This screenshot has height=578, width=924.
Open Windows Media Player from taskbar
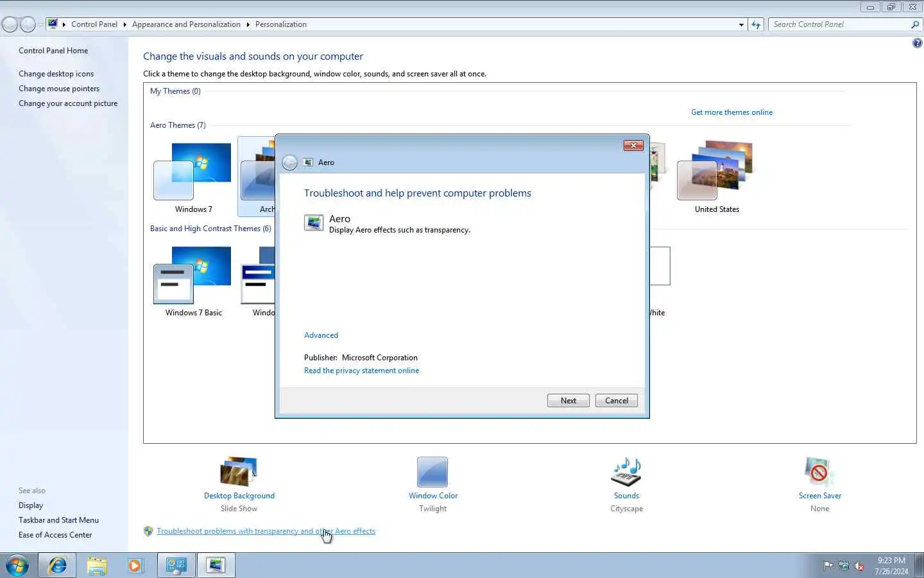[135, 565]
